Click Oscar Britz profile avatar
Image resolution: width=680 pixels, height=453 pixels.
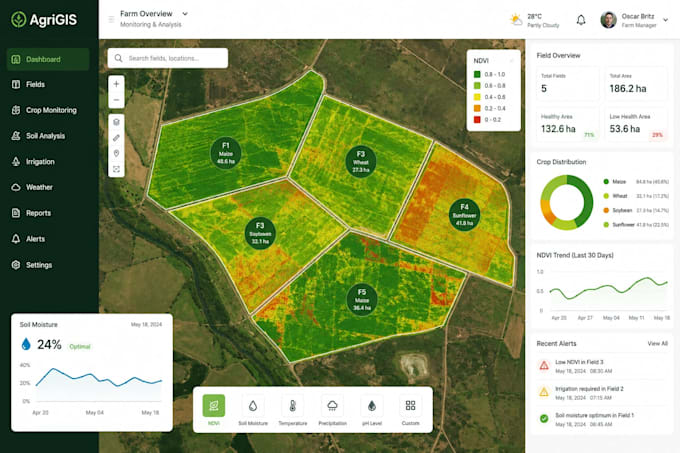[x=608, y=20]
